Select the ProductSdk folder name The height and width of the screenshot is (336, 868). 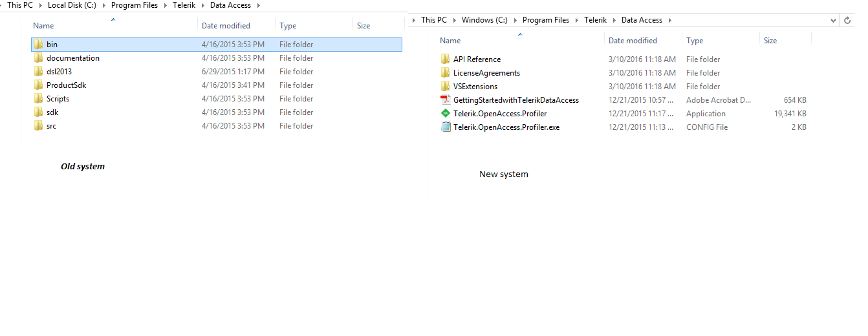pos(66,85)
